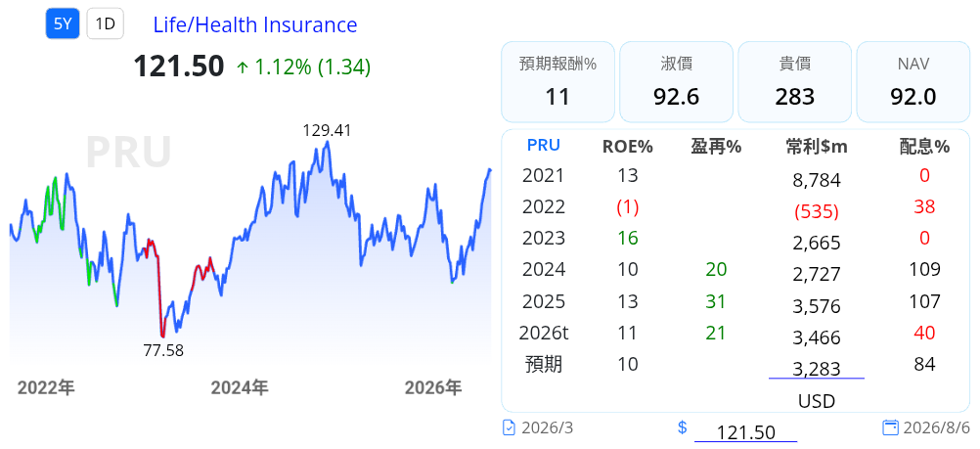Click the PRU ticker link in table

point(543,145)
